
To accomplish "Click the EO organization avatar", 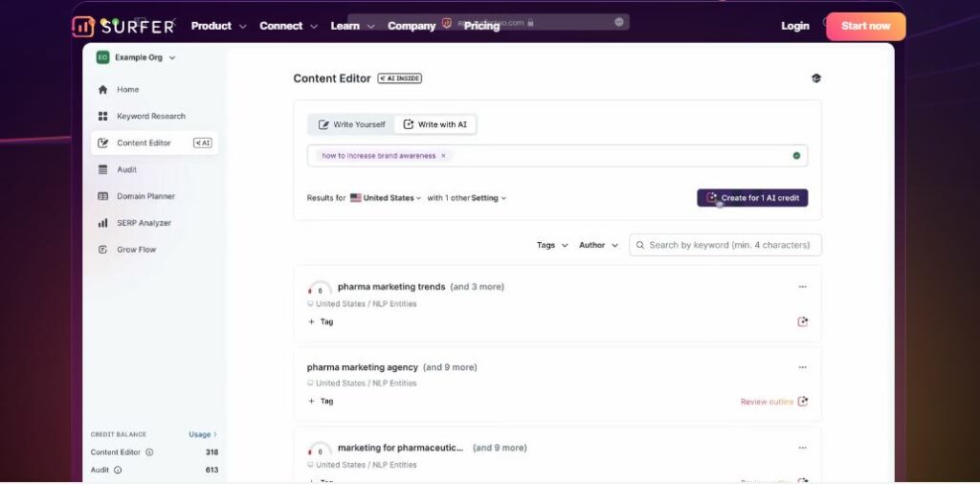I will pyautogui.click(x=102, y=57).
